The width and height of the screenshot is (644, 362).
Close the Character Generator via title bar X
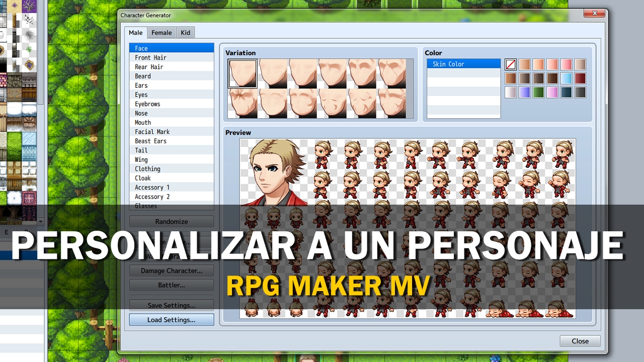595,13
